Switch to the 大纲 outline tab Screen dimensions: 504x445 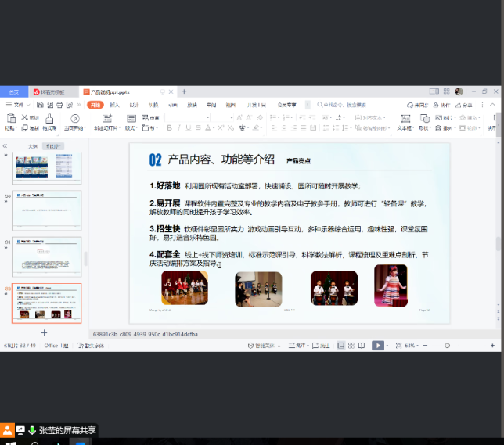pos(33,146)
